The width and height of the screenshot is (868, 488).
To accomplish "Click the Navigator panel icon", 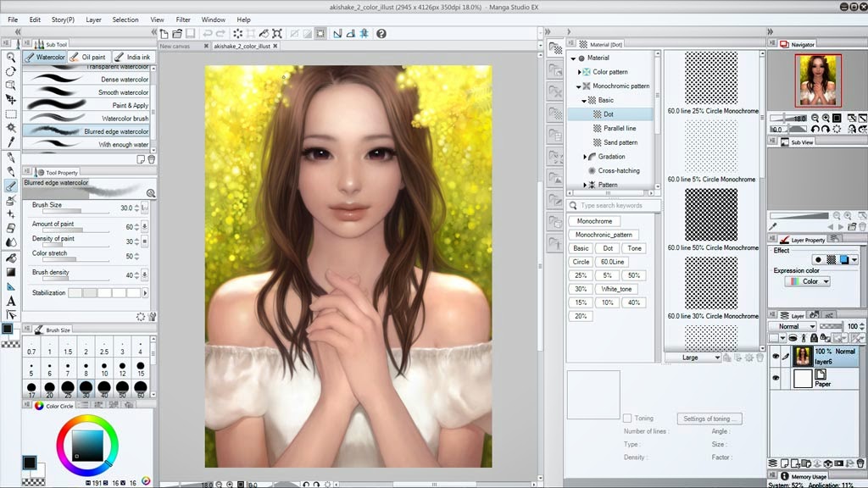I will (x=784, y=44).
